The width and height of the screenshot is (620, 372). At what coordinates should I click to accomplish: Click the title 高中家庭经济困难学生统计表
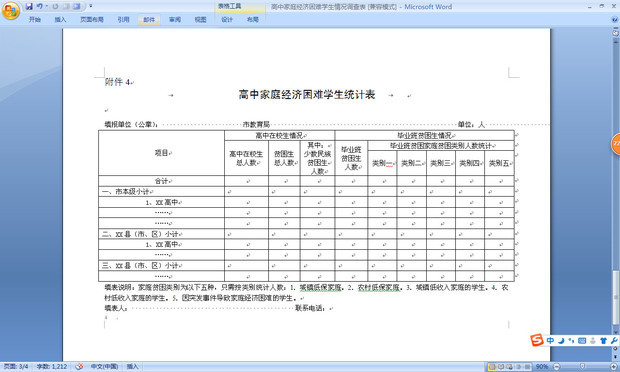pyautogui.click(x=306, y=94)
